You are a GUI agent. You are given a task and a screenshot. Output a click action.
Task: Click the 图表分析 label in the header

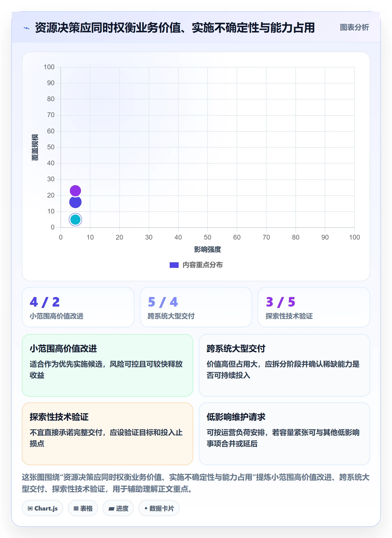point(354,27)
